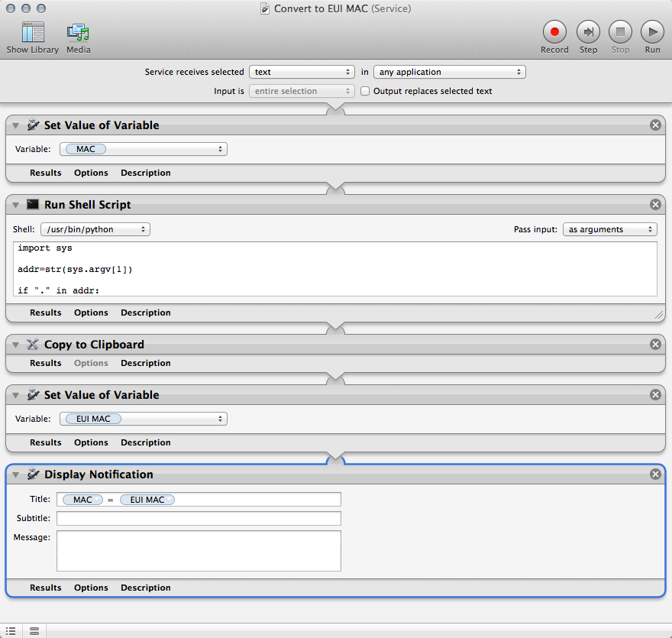Show Description of the EUI MAC action
The height and width of the screenshot is (638, 672).
tap(146, 442)
